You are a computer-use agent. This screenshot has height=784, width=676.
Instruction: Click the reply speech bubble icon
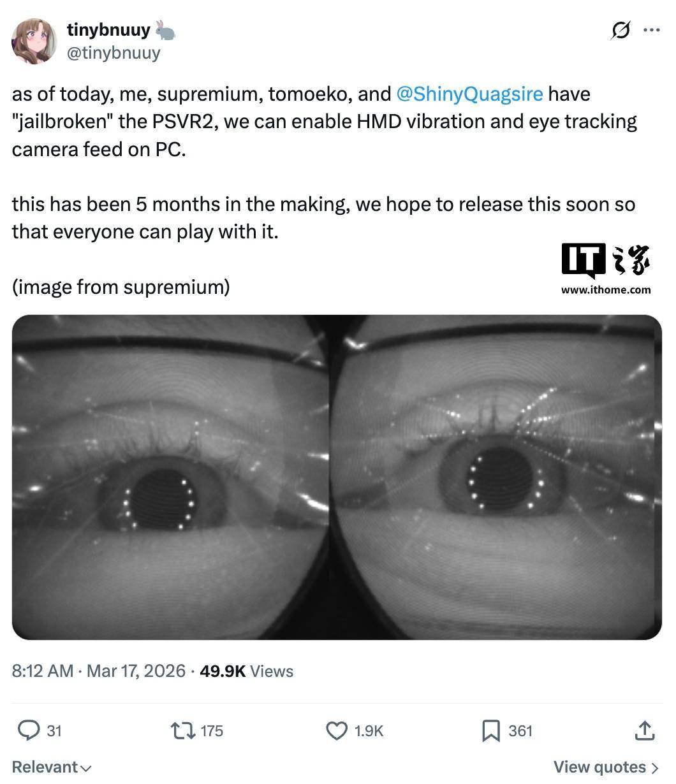28,730
